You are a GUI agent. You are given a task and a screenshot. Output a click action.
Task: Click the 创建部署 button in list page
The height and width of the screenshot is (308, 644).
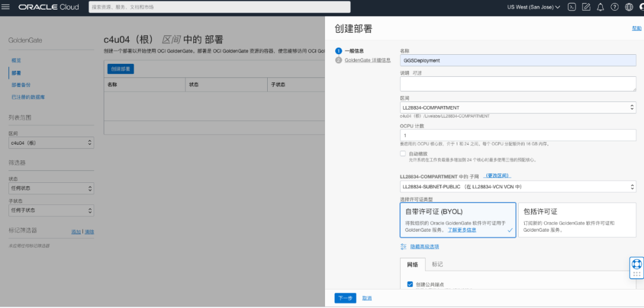(x=120, y=69)
